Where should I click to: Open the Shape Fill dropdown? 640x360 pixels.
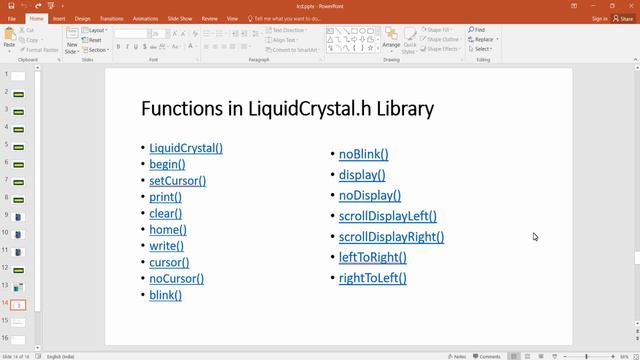(x=436, y=30)
